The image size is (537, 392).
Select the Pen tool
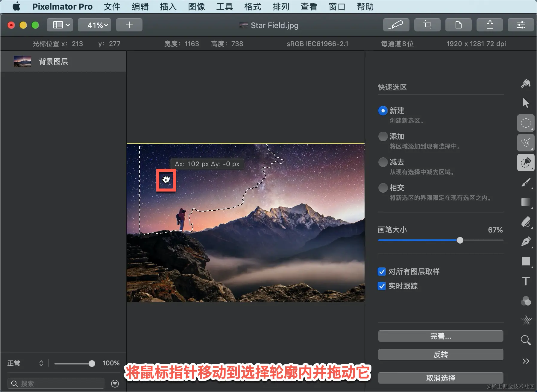pyautogui.click(x=526, y=242)
